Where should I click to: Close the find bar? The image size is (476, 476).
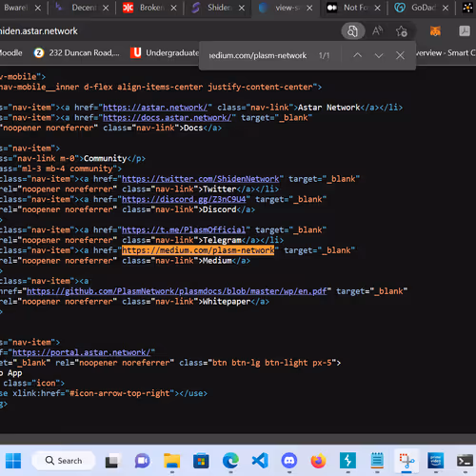pyautogui.click(x=400, y=55)
